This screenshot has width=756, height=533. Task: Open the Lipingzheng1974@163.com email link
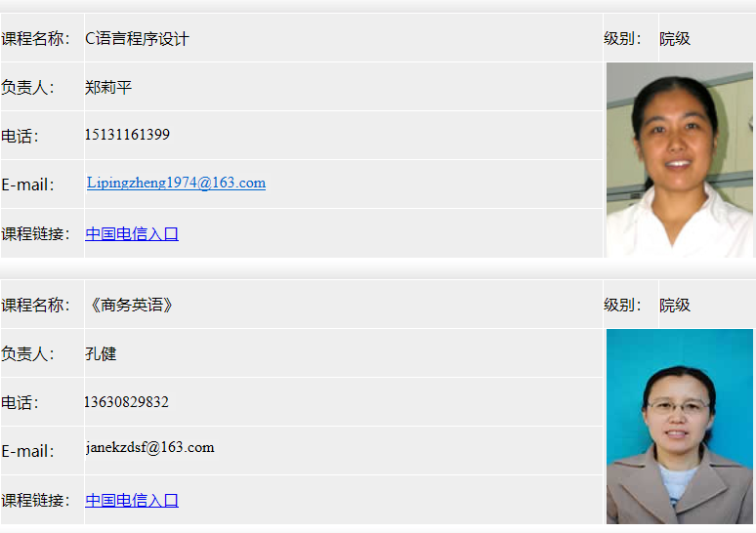176,184
